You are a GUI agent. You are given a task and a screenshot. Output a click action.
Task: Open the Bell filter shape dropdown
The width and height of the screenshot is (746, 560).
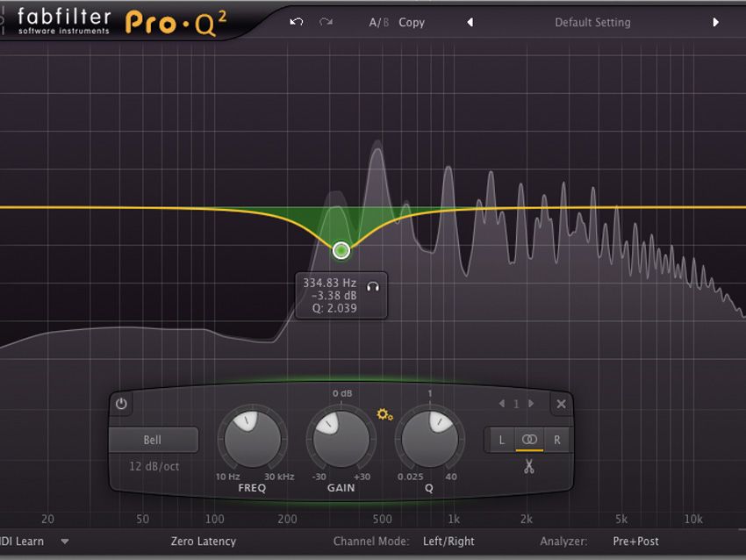click(154, 440)
